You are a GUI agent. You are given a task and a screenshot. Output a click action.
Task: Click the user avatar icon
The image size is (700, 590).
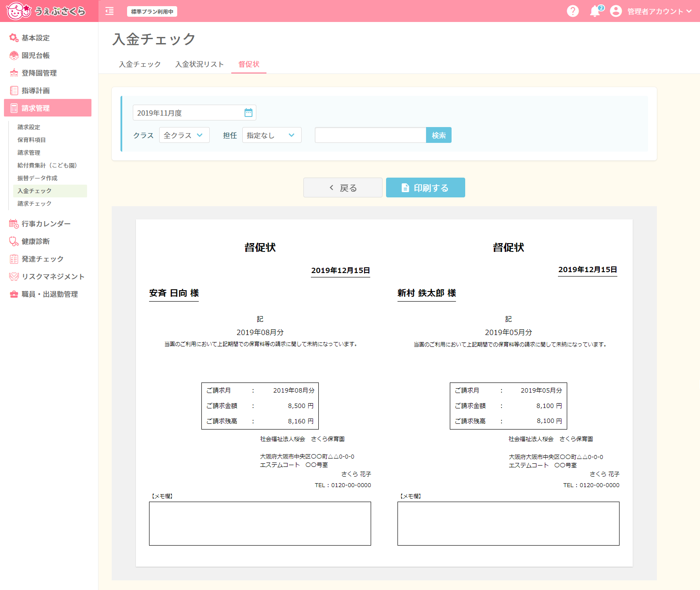616,11
